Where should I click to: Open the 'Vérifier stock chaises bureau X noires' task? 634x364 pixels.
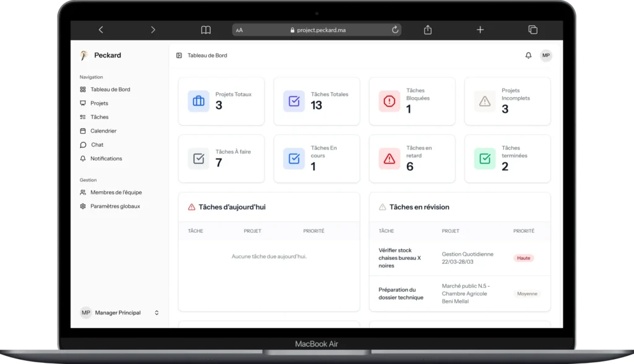(x=399, y=258)
